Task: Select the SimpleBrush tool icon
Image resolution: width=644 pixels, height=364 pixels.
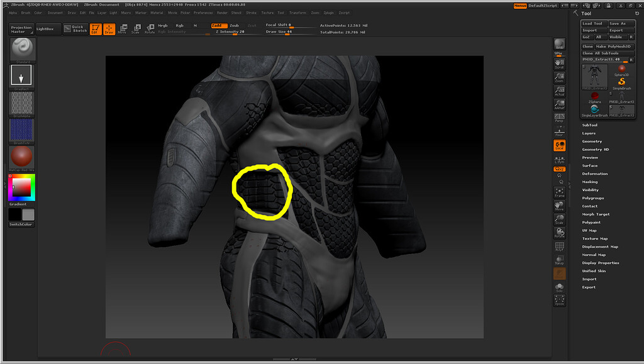Action: (x=621, y=82)
